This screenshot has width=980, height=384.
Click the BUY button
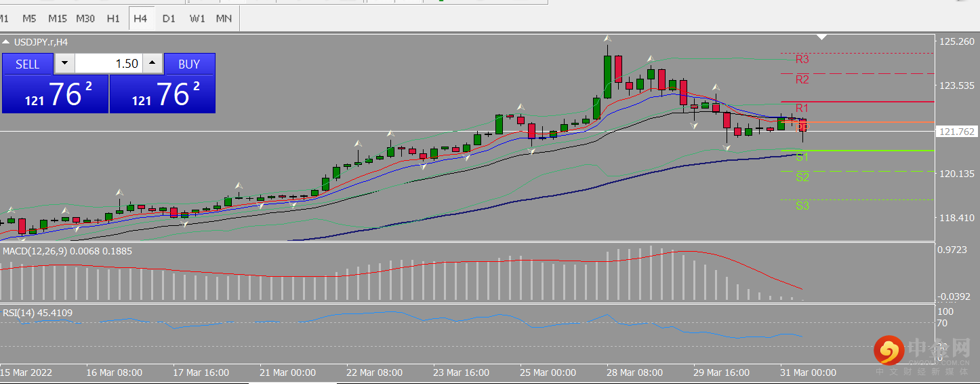pyautogui.click(x=189, y=64)
